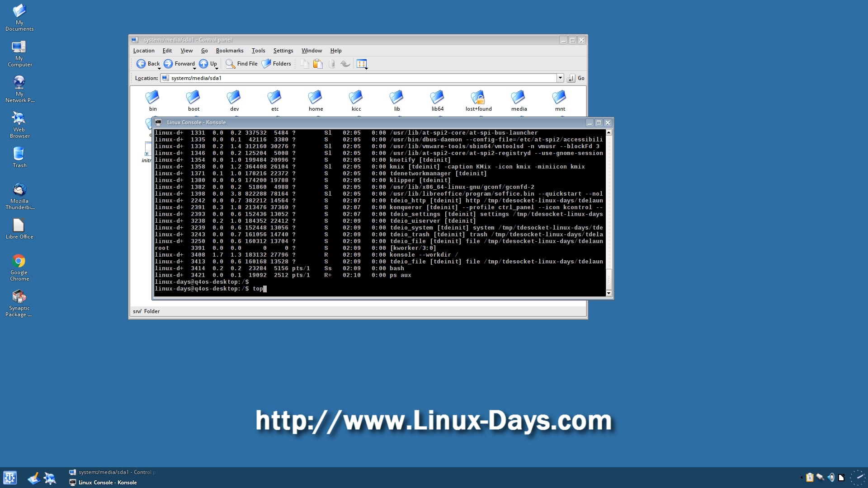Click the analog clock in tray
Viewport: 868px width, 488px height.
click(x=858, y=478)
